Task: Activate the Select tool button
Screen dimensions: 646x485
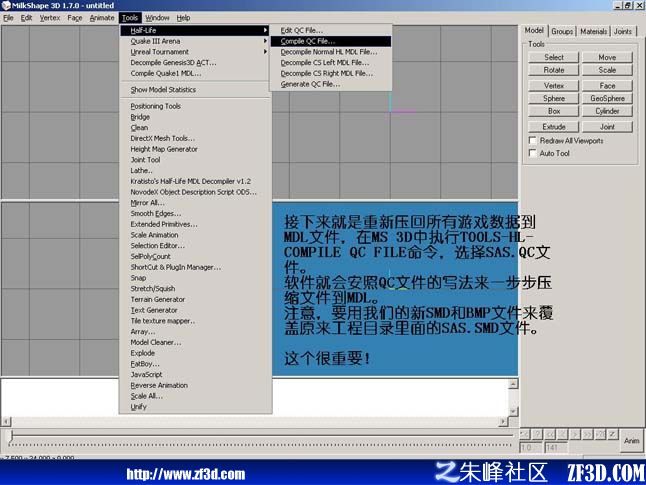Action: coord(554,57)
